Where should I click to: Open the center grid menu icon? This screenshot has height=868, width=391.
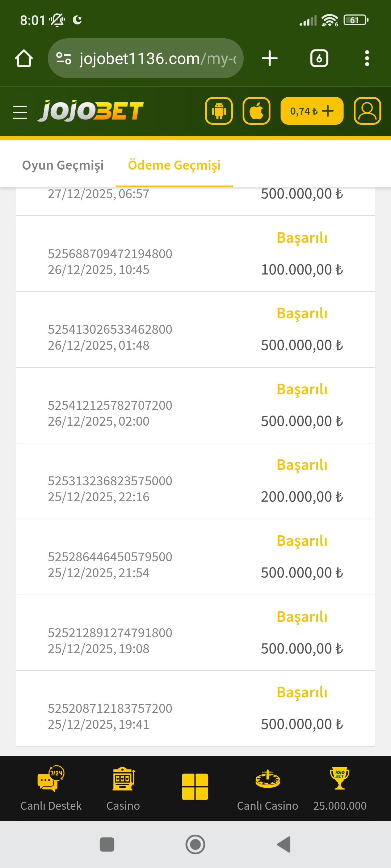195,787
